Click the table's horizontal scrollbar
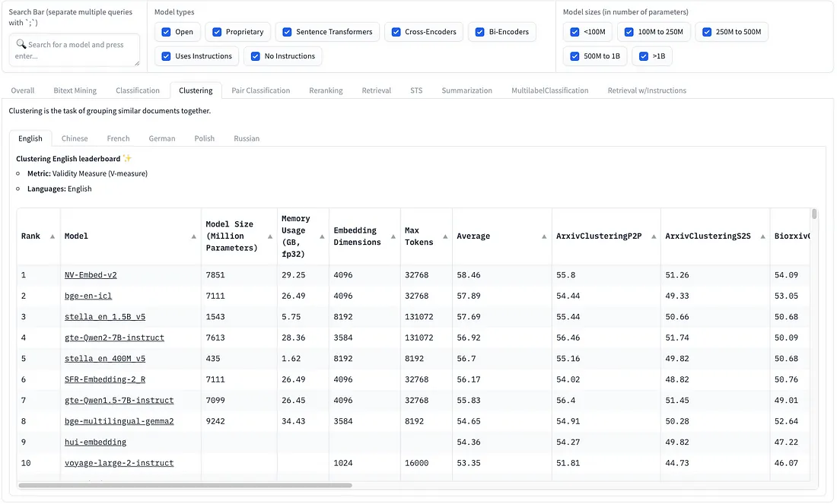The width and height of the screenshot is (837, 504). 185,486
